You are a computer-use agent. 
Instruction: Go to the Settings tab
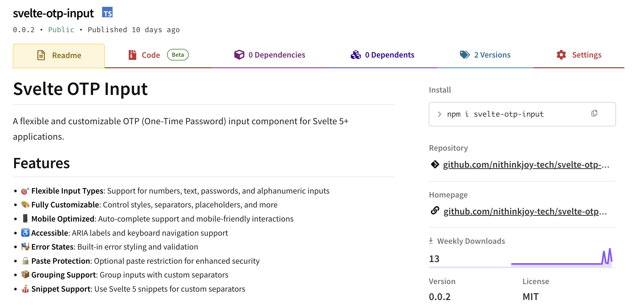click(586, 55)
